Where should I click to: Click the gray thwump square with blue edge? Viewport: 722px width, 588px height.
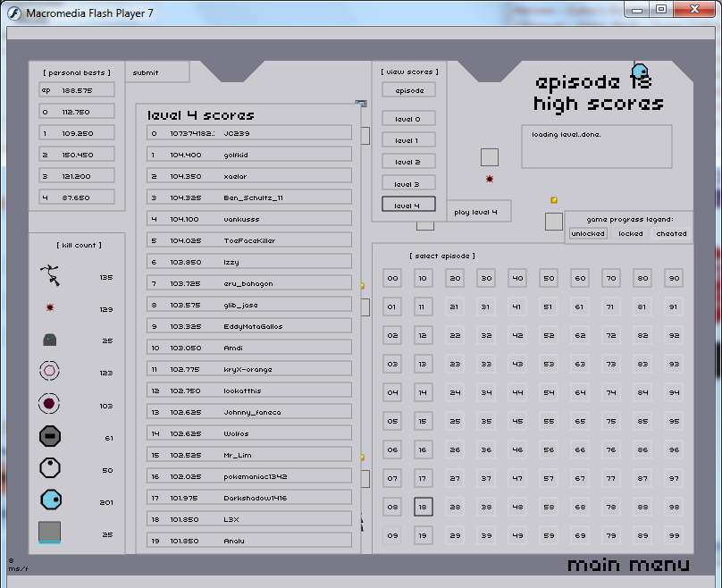[x=50, y=533]
